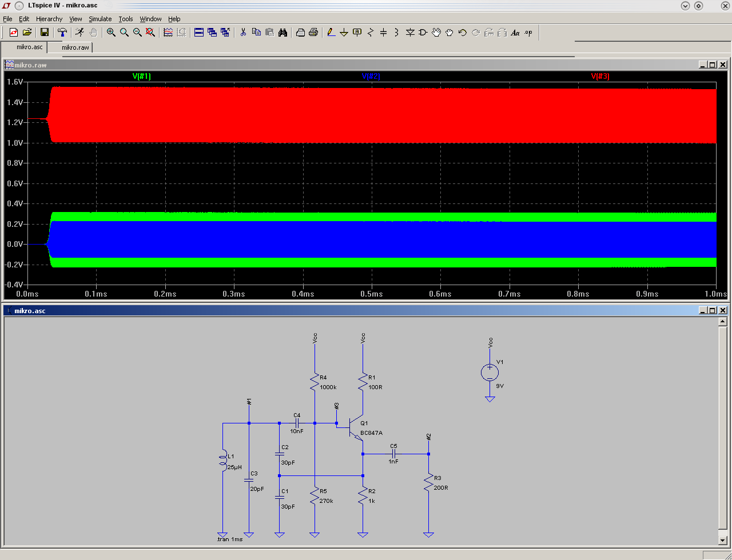The image size is (732, 560).
Task: Click the 10nF value of C4
Action: 297,431
